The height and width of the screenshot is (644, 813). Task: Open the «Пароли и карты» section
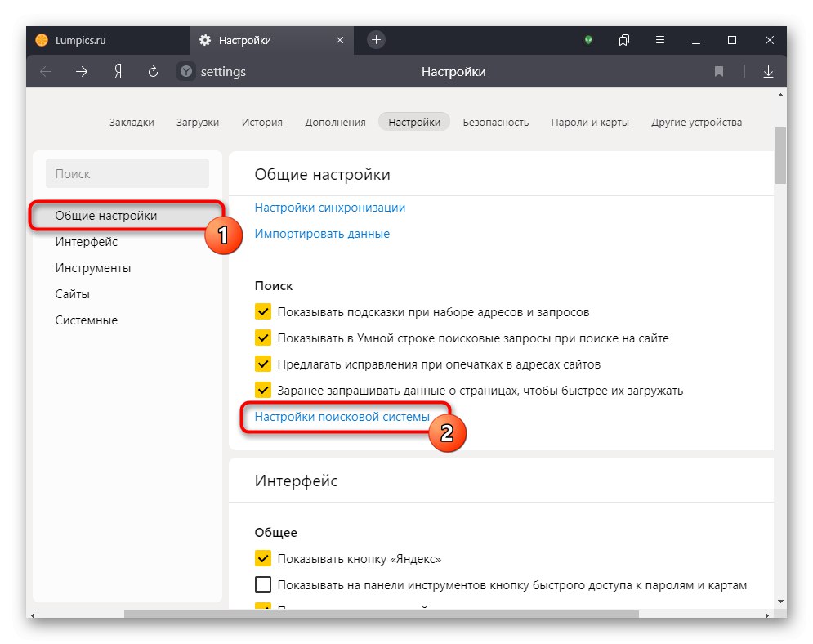(x=590, y=121)
